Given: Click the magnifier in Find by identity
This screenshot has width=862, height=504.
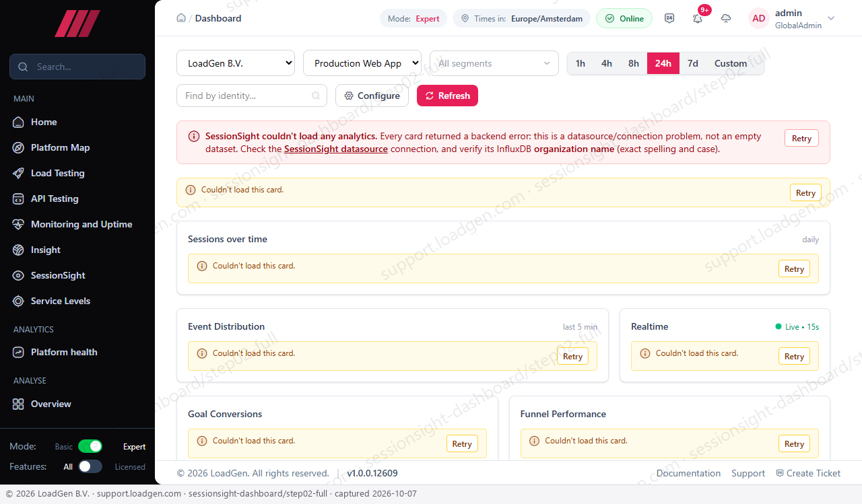Looking at the screenshot, I should tap(316, 96).
